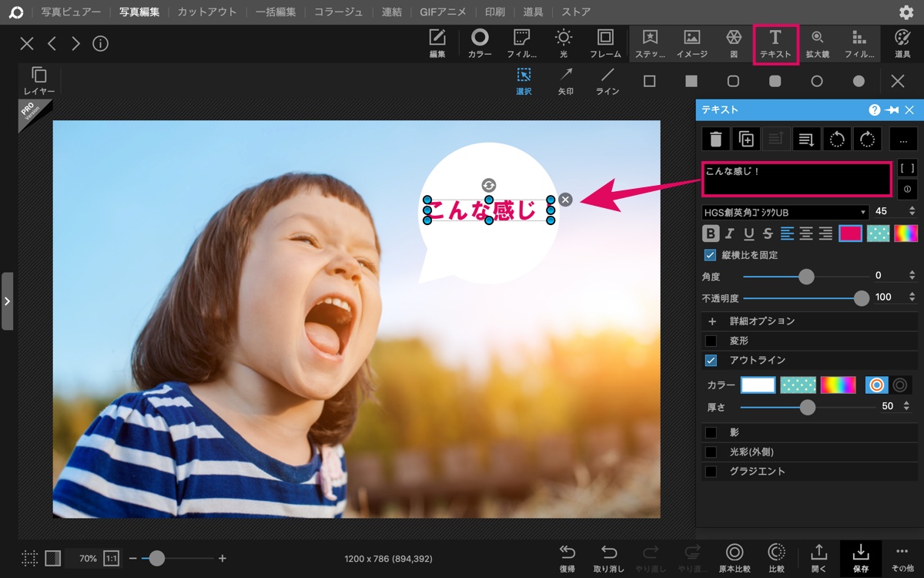Open the 拡大鏡 magnifier tool

point(817,43)
